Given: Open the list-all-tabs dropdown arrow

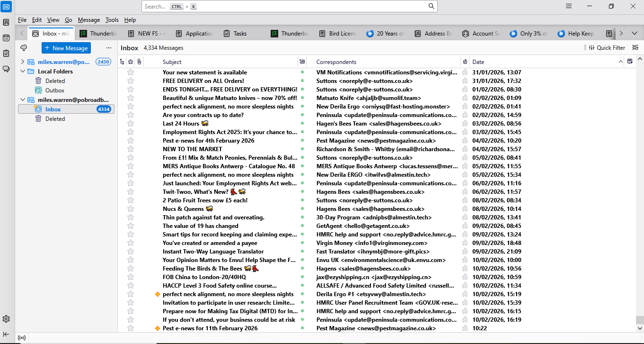Looking at the screenshot, I should [635, 33].
